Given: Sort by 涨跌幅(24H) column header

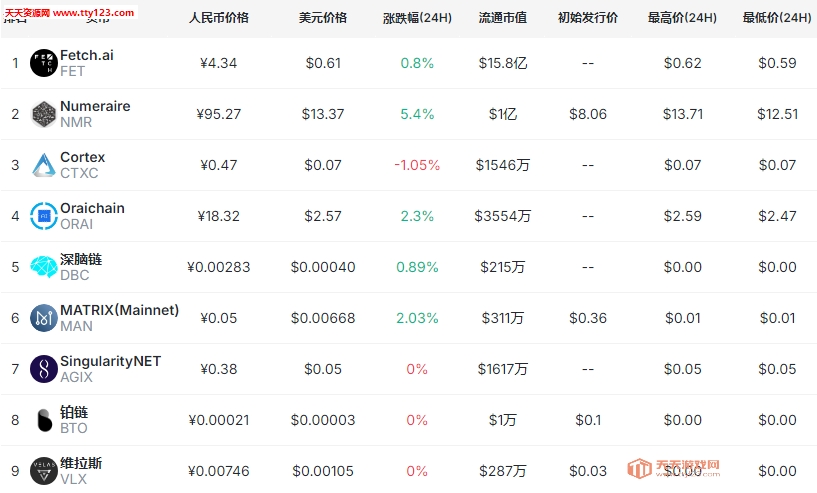Looking at the screenshot, I should click(x=417, y=18).
